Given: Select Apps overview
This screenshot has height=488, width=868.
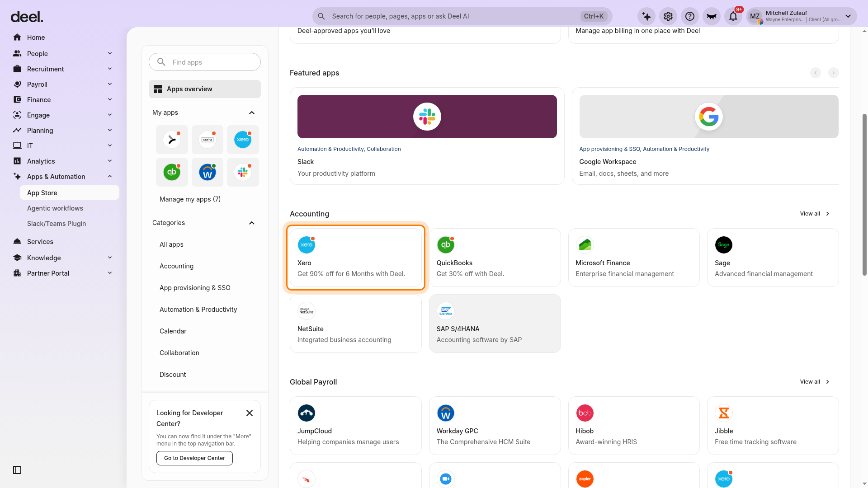Looking at the screenshot, I should pyautogui.click(x=205, y=89).
